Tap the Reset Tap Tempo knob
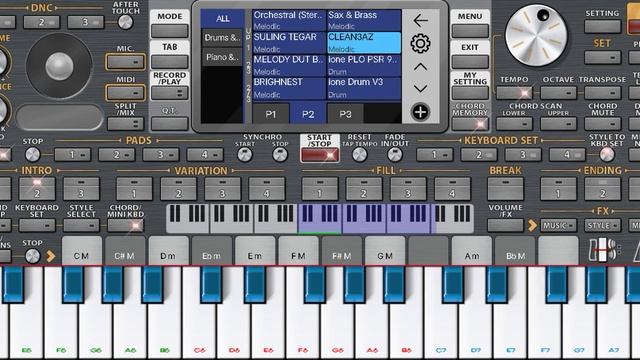The height and width of the screenshot is (360, 640). pos(360,155)
